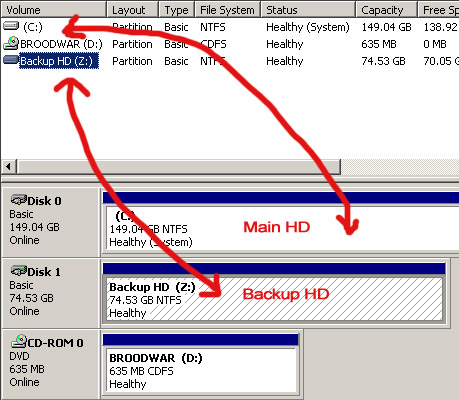The image size is (459, 400).
Task: Select the BROODWAR (D:) volume row
Action: coord(230,44)
